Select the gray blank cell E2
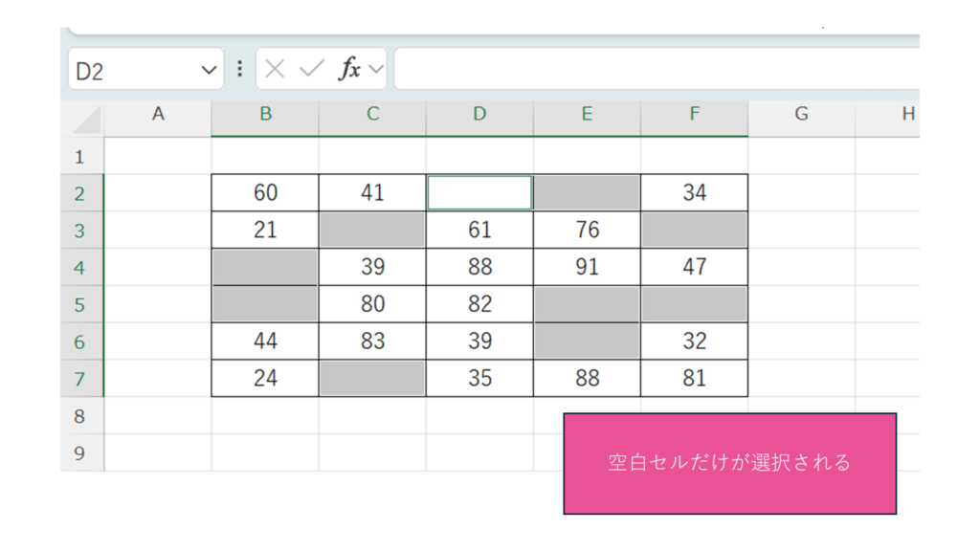The width and height of the screenshot is (980, 551). point(587,193)
